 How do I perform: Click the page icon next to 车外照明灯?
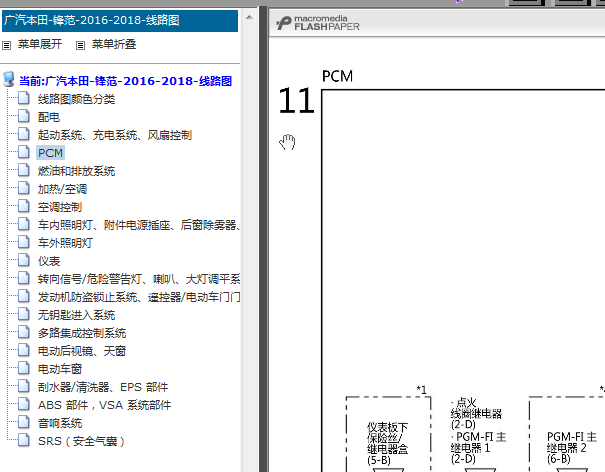(x=24, y=242)
